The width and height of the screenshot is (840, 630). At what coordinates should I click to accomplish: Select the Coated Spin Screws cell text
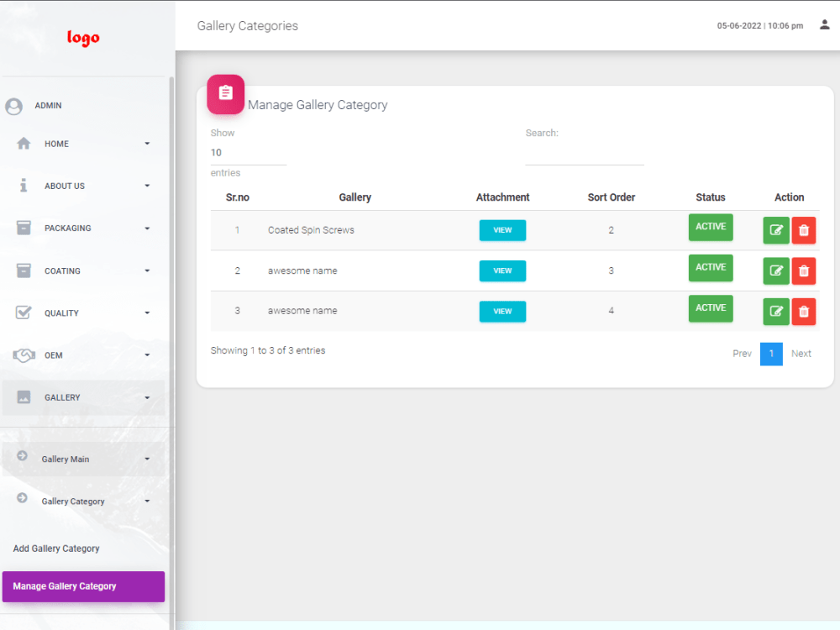coord(311,230)
